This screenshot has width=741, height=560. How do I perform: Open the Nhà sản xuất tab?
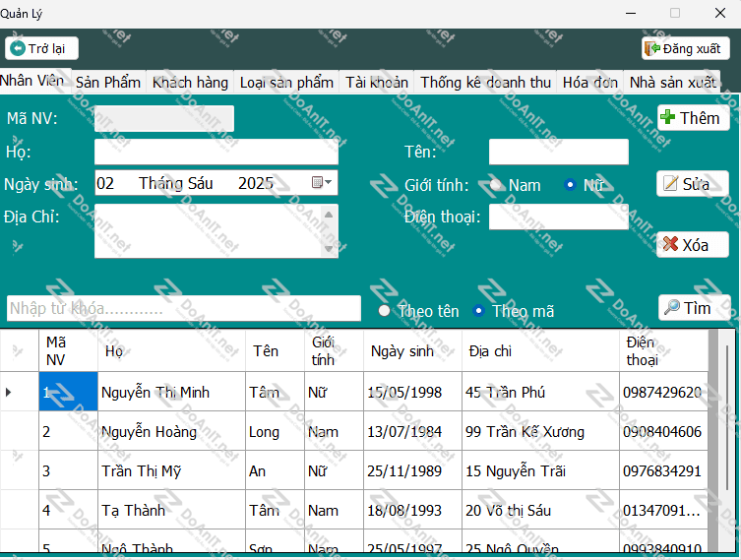click(672, 83)
